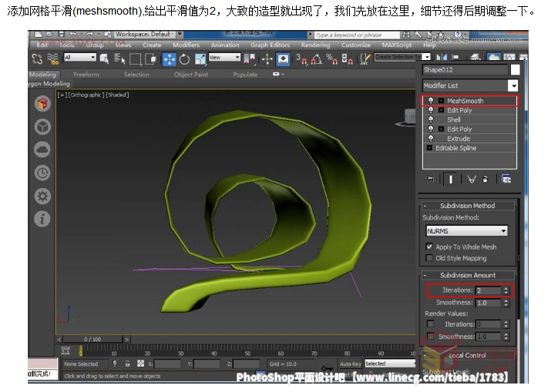Click object color swatch beside Shape012
This screenshot has width=551, height=392.
click(515, 70)
